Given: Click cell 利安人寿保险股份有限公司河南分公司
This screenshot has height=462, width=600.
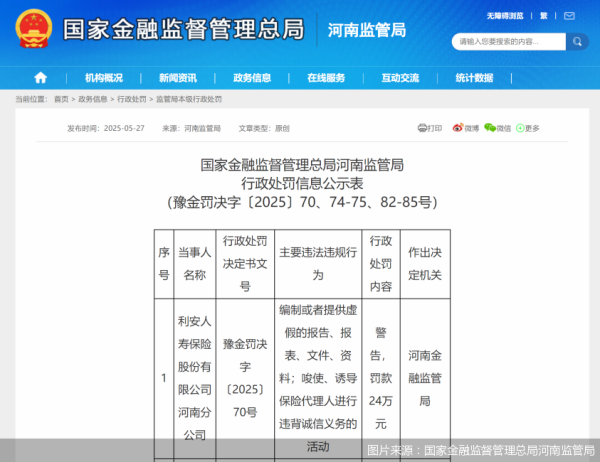Looking at the screenshot, I should click(195, 378).
